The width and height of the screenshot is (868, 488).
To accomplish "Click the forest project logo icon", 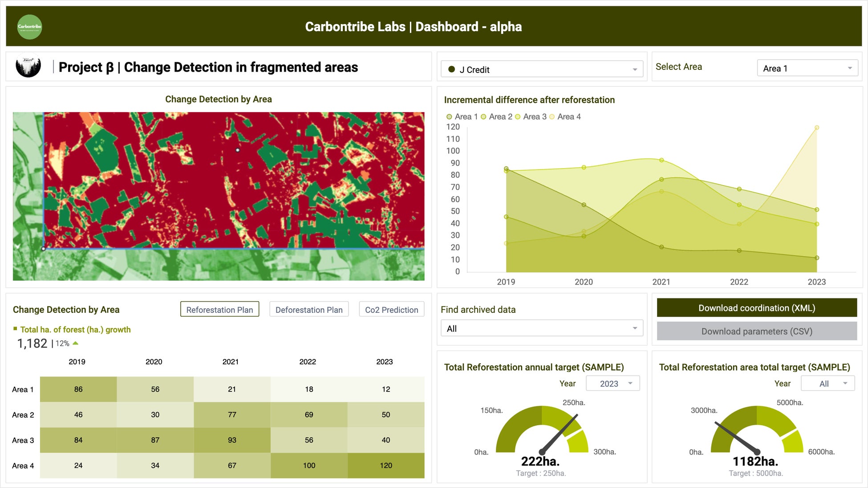I will pos(28,66).
